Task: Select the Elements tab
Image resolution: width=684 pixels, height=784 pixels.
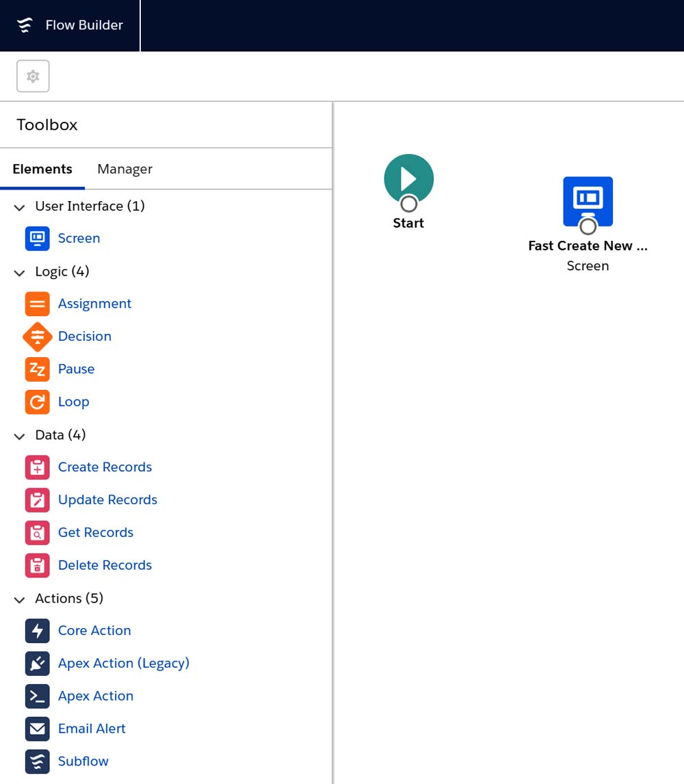Action: pyautogui.click(x=42, y=169)
